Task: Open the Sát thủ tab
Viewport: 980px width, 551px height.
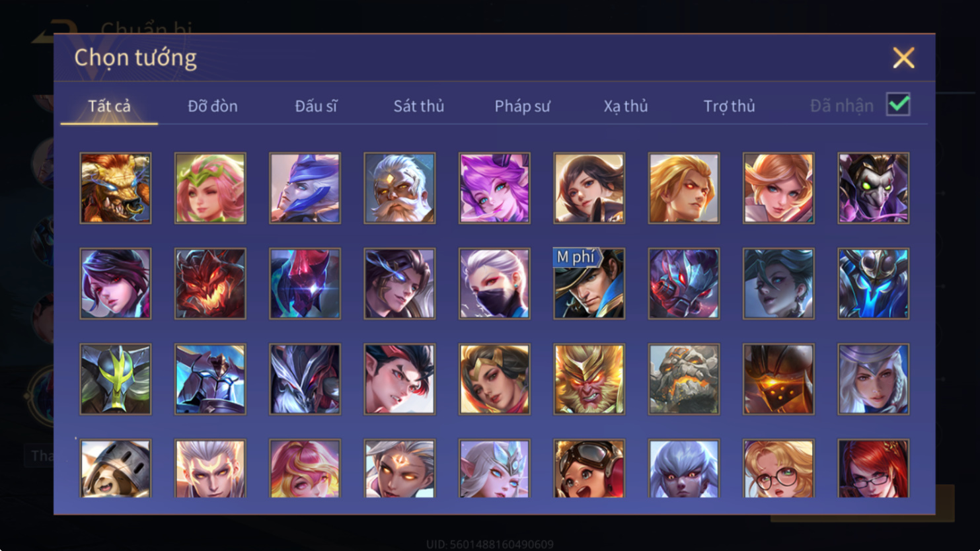Action: (419, 106)
